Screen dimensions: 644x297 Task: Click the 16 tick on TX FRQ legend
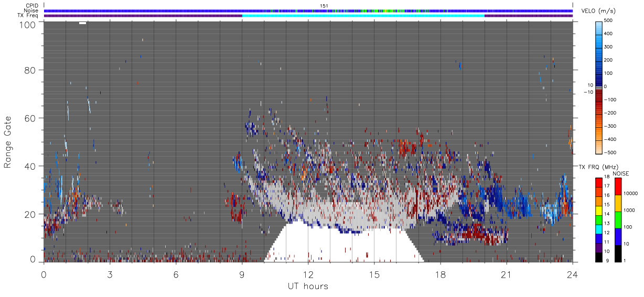pos(606,195)
